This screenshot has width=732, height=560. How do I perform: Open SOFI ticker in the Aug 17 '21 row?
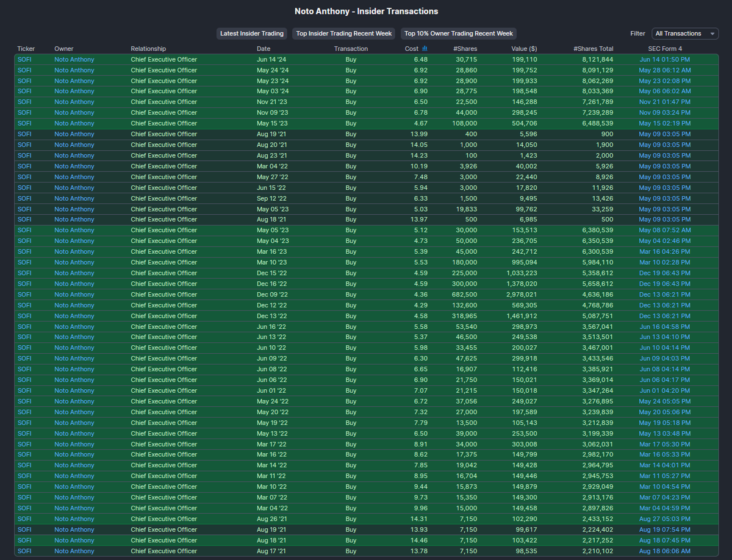[x=24, y=551]
